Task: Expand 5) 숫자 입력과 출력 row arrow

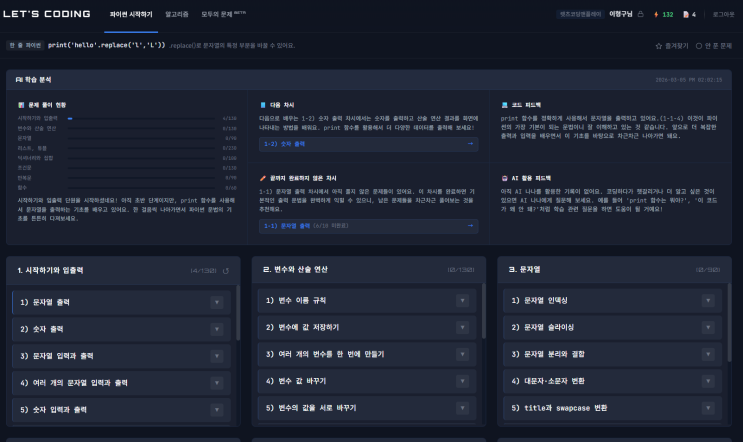Action: pos(217,410)
